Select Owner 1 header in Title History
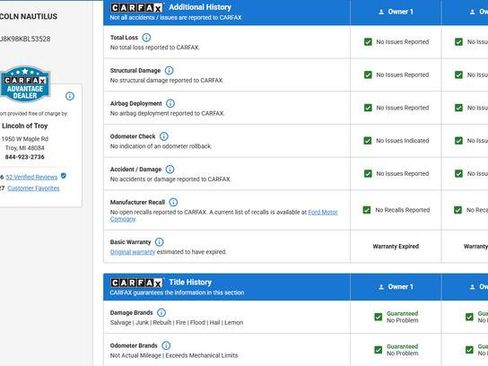 pyautogui.click(x=396, y=287)
